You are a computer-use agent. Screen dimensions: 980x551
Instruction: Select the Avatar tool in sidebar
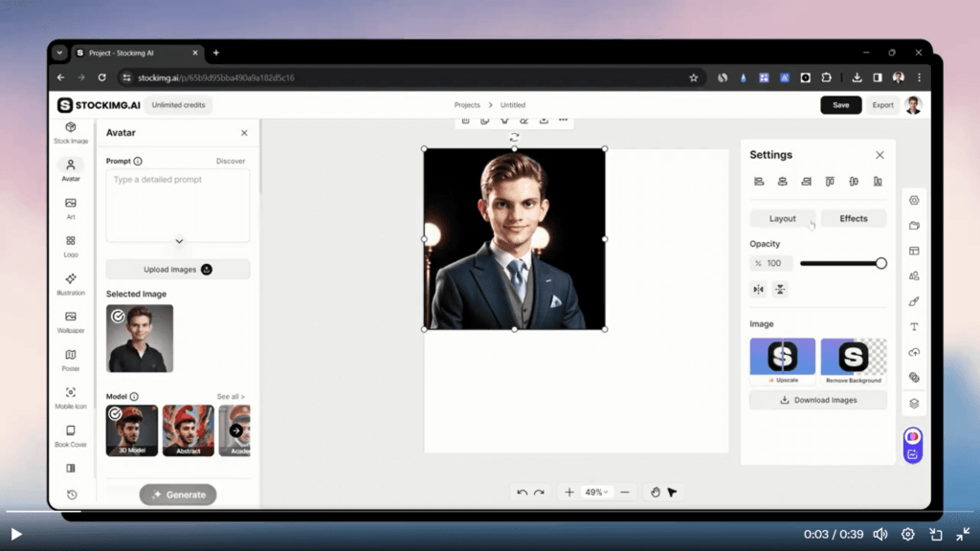pyautogui.click(x=71, y=170)
